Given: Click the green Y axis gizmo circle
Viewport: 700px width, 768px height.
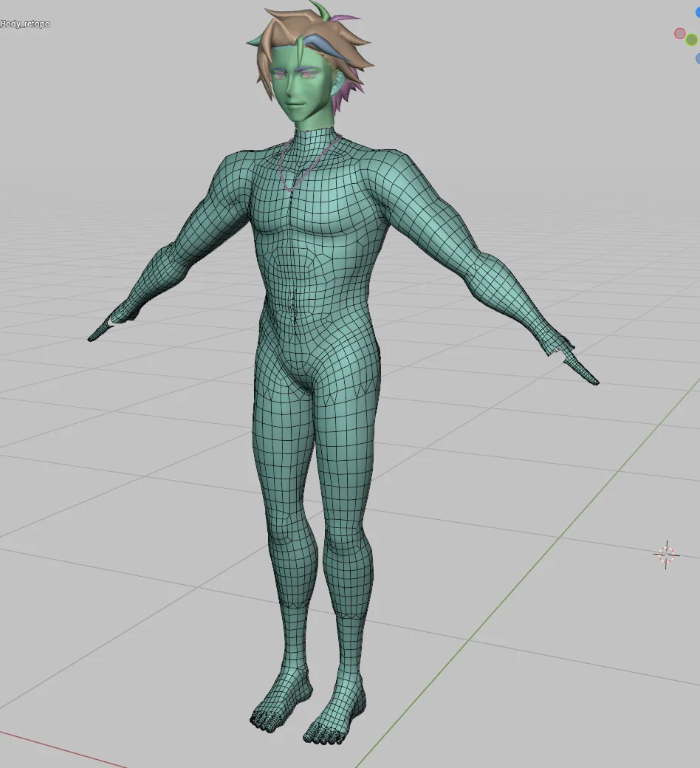Looking at the screenshot, I should tap(691, 40).
